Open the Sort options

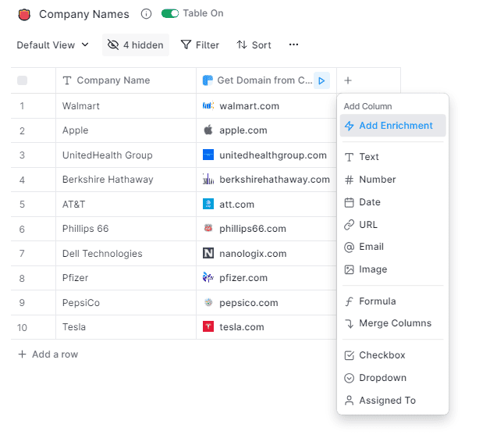click(254, 45)
